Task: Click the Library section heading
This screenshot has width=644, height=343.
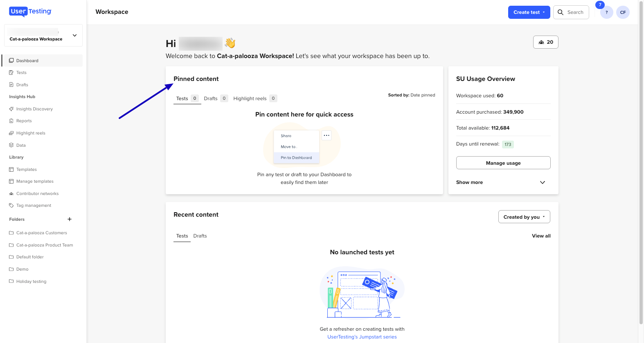Action: [16, 157]
